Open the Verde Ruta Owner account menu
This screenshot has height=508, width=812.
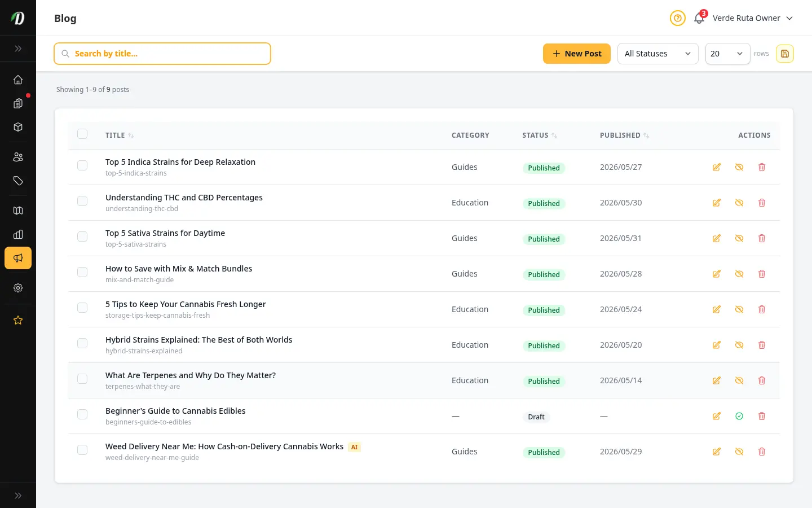753,18
